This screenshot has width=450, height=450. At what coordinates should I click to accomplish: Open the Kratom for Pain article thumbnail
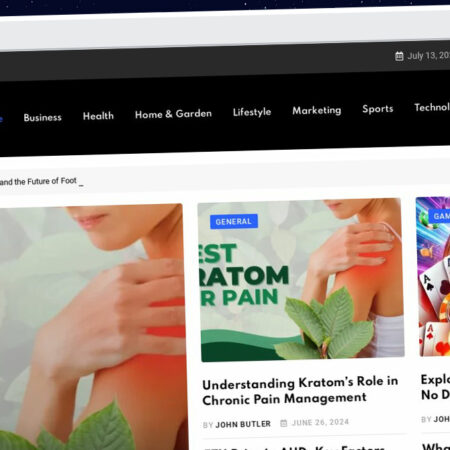pyautogui.click(x=301, y=279)
